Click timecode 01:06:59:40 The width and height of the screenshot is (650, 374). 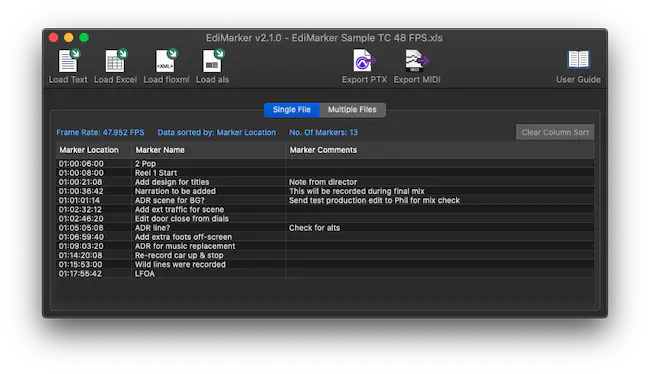coord(81,237)
